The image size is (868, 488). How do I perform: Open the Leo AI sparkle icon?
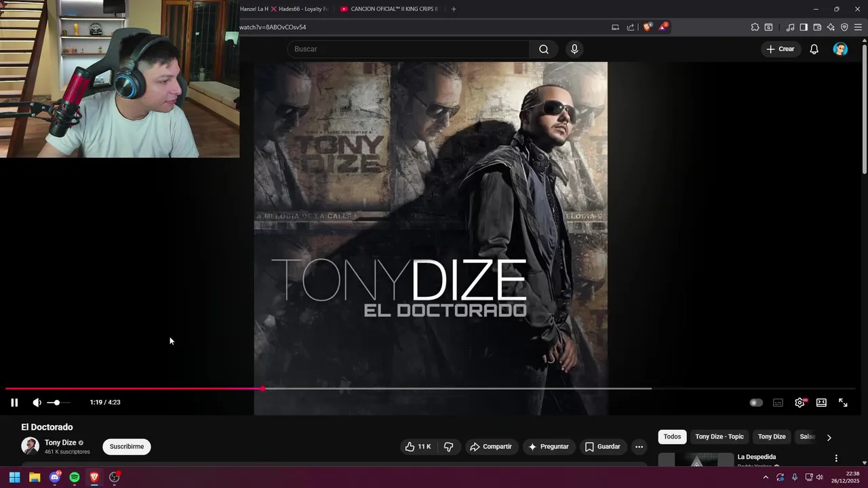click(831, 27)
